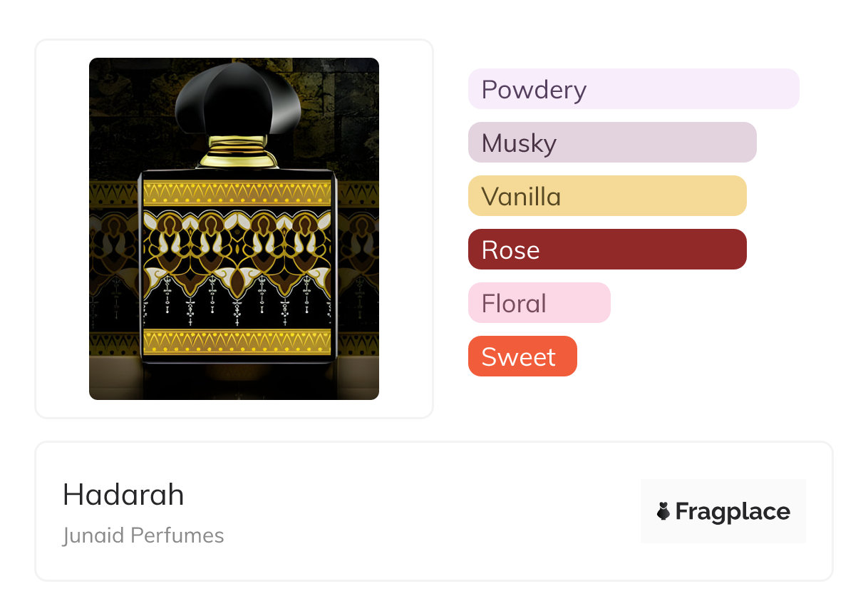
Task: Click the small bottle icon in Fragplace logo
Action: pos(663,511)
